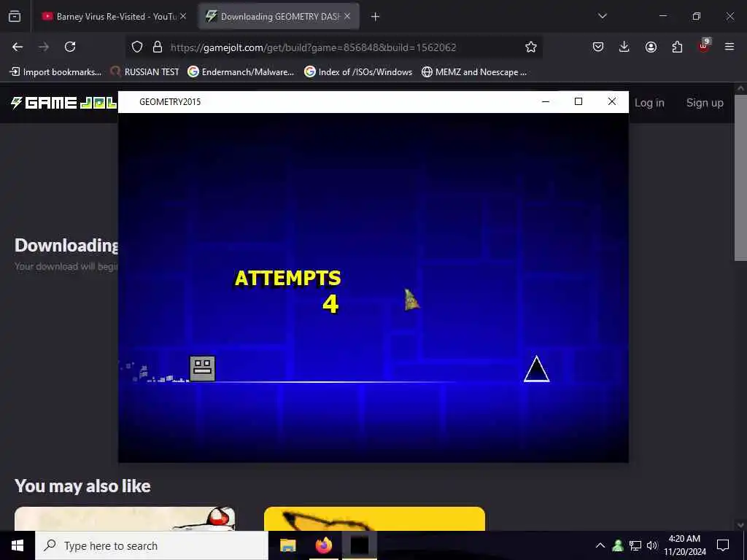This screenshot has width=747, height=560.
Task: Bookmark this page with the star
Action: pos(531,47)
